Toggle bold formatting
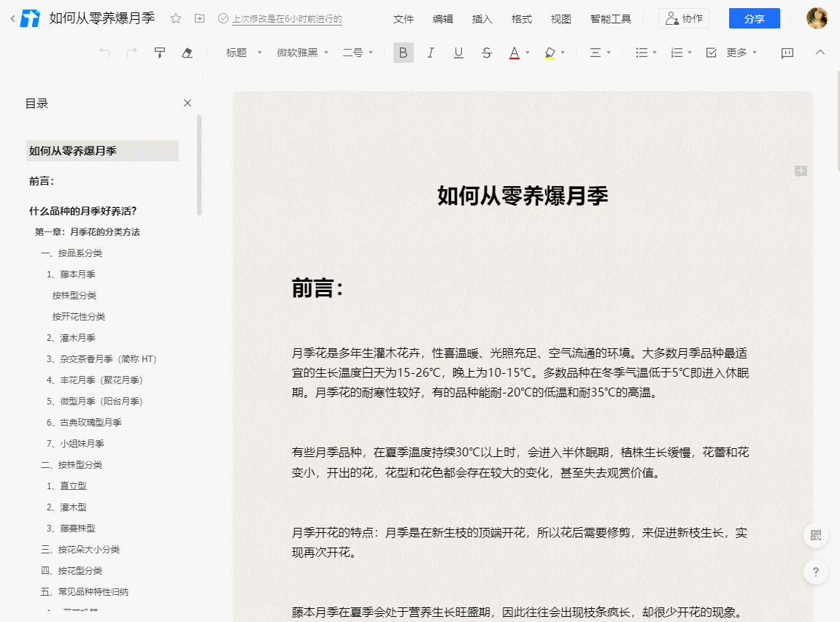 [403, 53]
